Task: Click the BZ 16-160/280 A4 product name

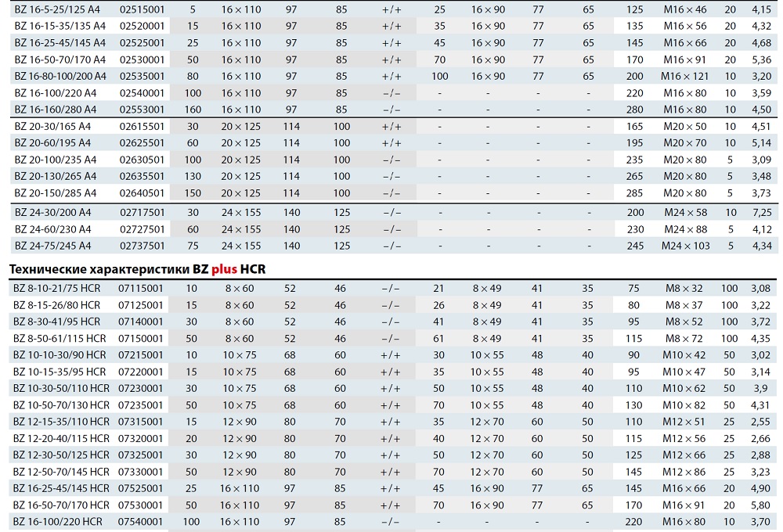Action: tap(54, 110)
